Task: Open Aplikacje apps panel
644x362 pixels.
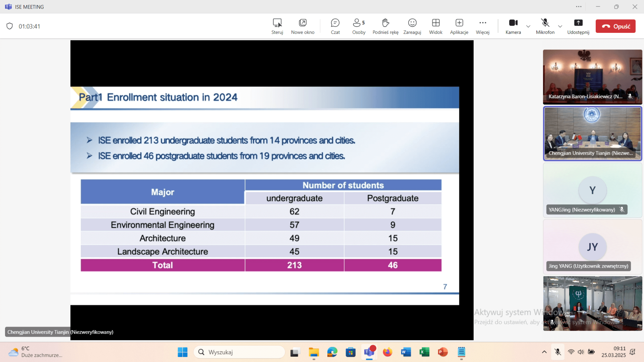Action: pyautogui.click(x=459, y=26)
